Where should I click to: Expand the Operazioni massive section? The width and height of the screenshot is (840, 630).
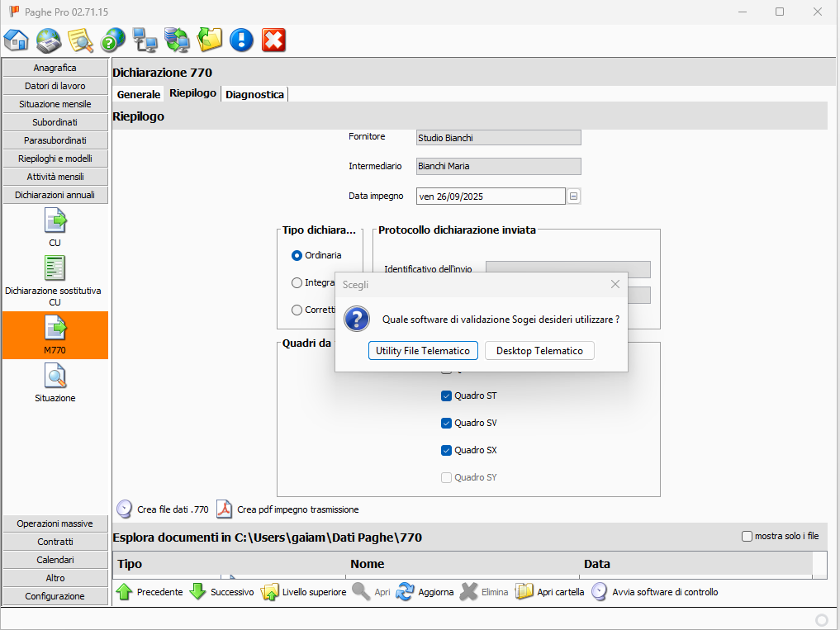[x=55, y=523]
